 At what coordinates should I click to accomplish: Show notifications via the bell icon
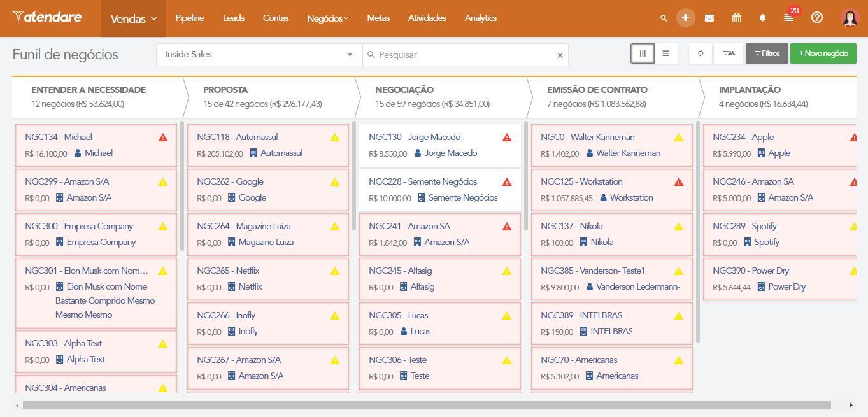tap(762, 18)
